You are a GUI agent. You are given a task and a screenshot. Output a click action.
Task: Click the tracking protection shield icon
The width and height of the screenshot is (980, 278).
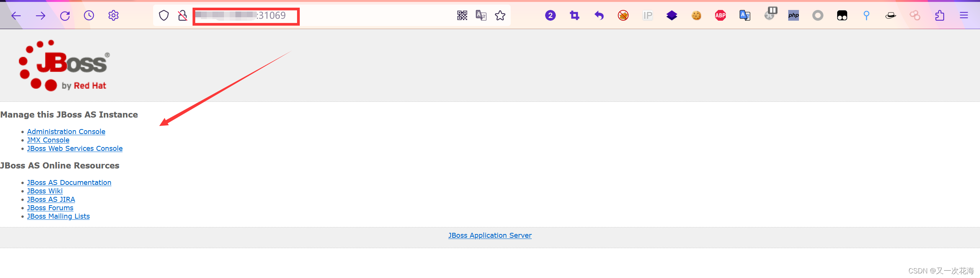pyautogui.click(x=164, y=15)
